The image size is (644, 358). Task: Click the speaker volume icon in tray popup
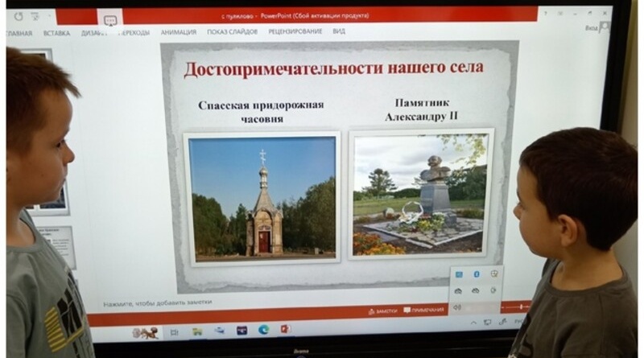coord(457,307)
